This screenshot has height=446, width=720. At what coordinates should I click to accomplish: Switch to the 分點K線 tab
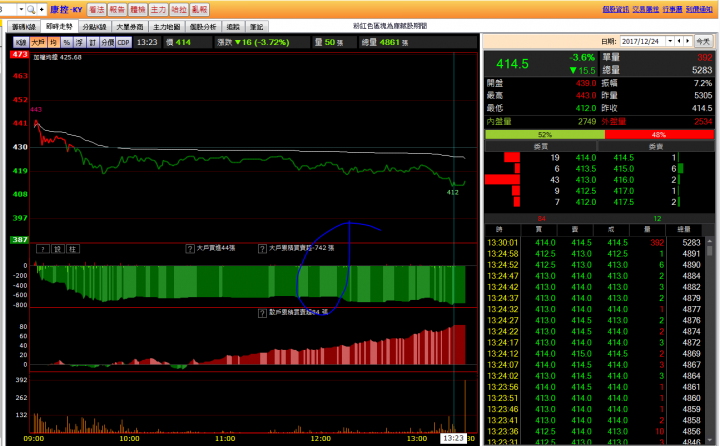coord(95,27)
